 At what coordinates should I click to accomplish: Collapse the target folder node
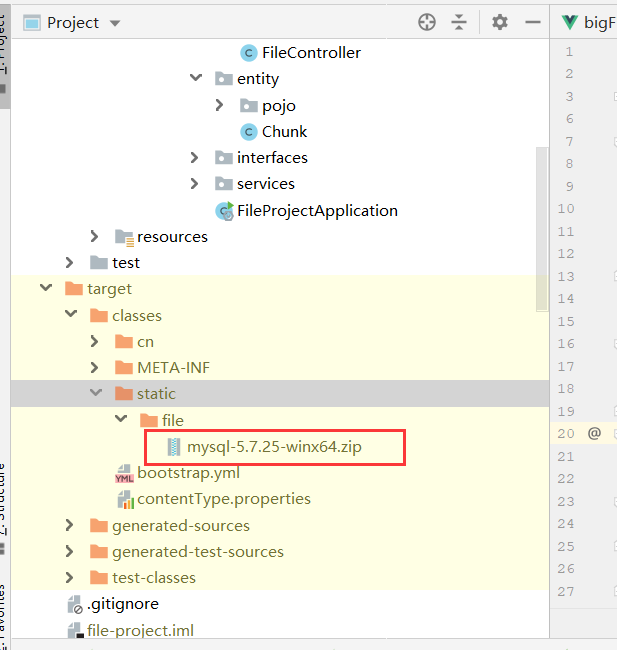(x=46, y=287)
